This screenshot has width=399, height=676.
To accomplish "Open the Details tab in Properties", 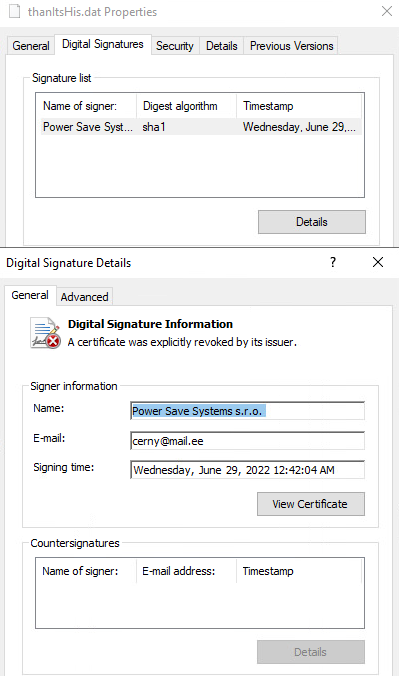I will click(x=222, y=46).
